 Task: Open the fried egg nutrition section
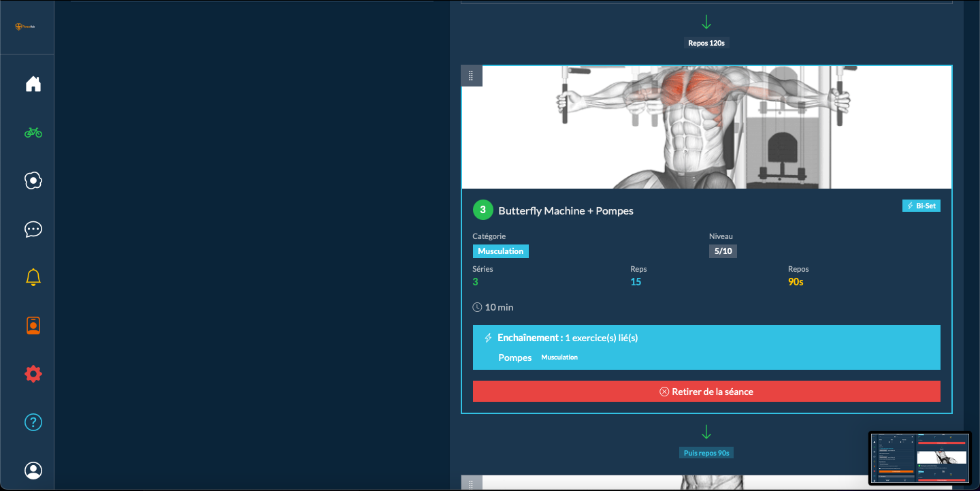33,180
